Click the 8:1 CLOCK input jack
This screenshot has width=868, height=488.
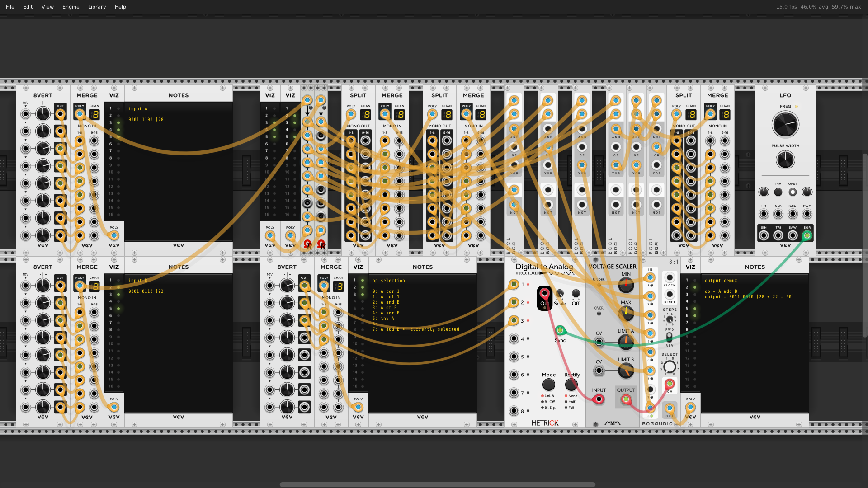670,277
